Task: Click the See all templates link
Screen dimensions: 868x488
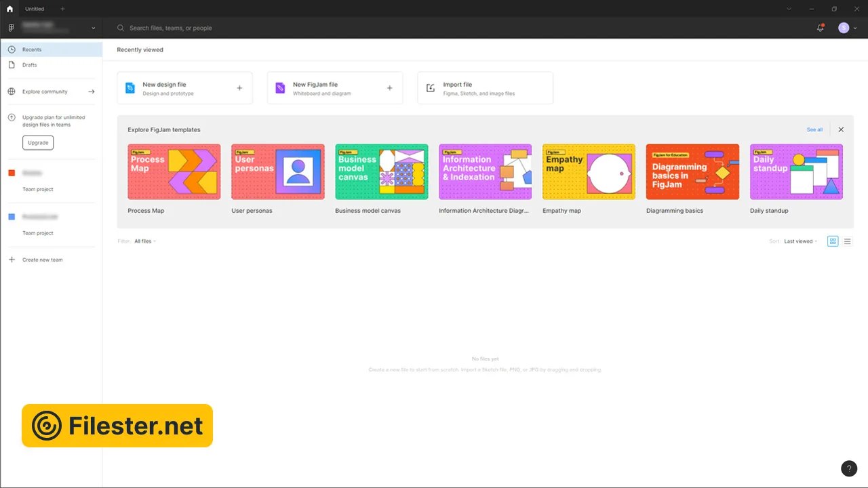Action: click(814, 129)
